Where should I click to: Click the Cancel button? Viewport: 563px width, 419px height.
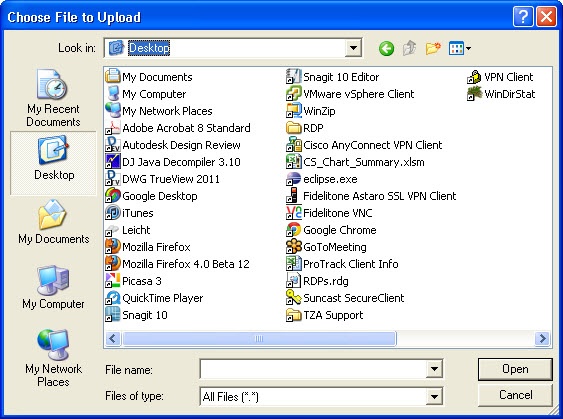(515, 395)
